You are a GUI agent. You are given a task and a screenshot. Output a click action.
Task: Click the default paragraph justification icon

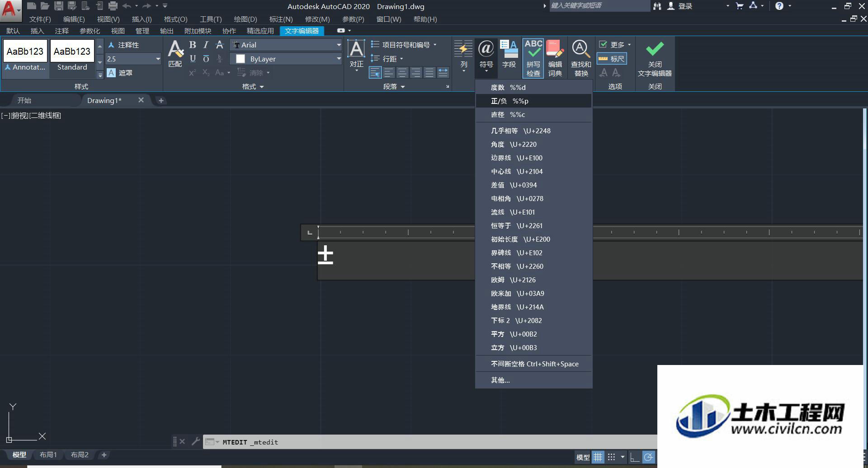tap(375, 72)
